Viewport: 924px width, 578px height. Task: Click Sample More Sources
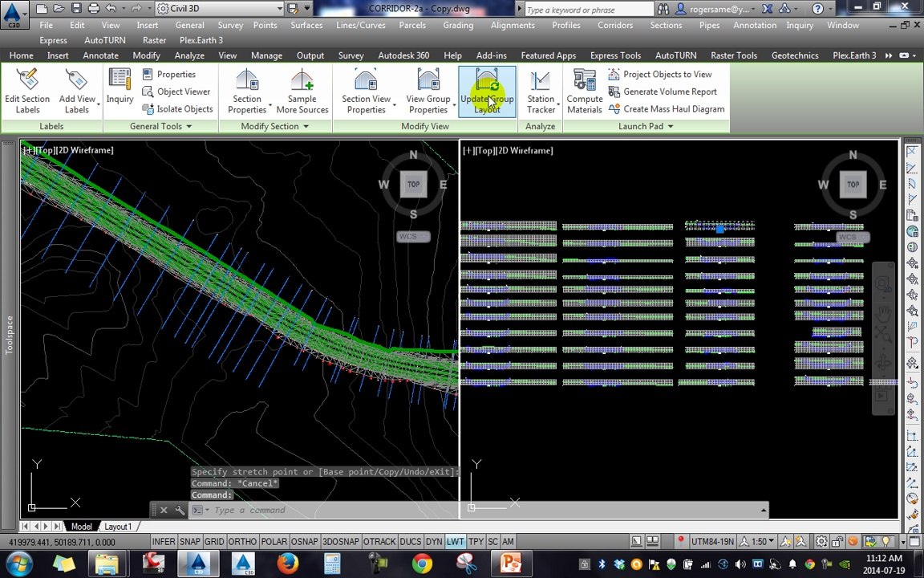302,92
